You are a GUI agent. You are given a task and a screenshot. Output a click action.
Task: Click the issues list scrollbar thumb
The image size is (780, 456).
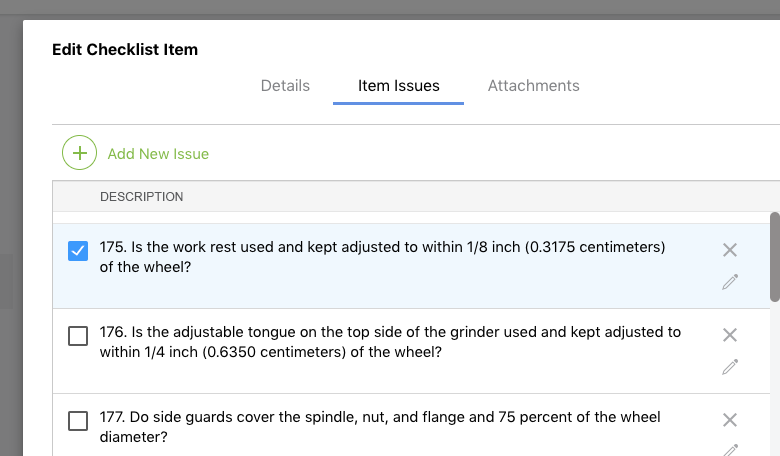click(x=774, y=255)
